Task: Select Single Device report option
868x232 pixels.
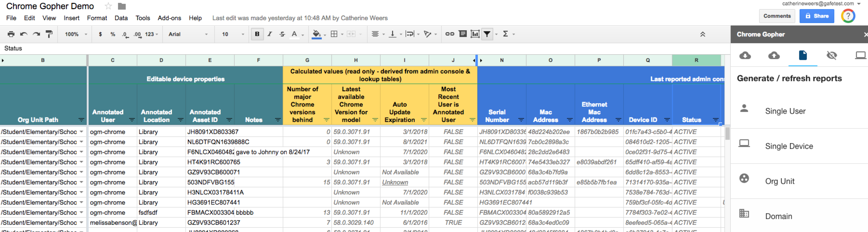Action: pyautogui.click(x=789, y=146)
